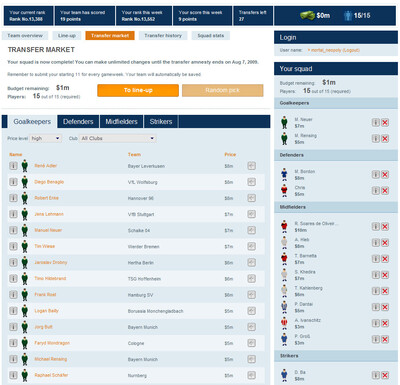Remove D. Ba from strikers with red X
400x385 pixels.
[x=385, y=375]
